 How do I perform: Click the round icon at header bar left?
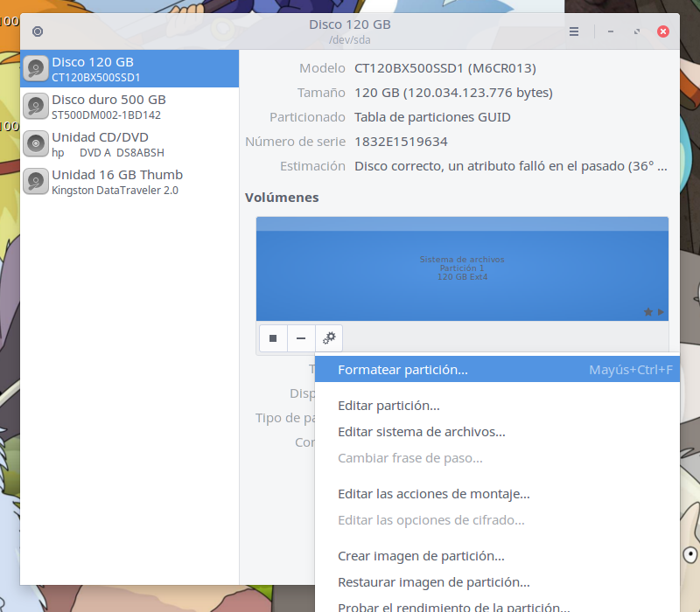[37, 31]
